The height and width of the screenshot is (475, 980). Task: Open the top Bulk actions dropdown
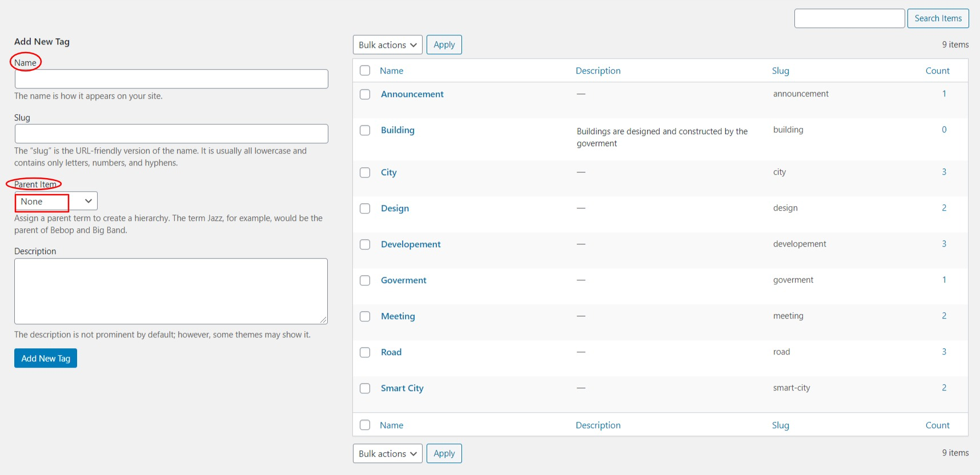pyautogui.click(x=387, y=45)
